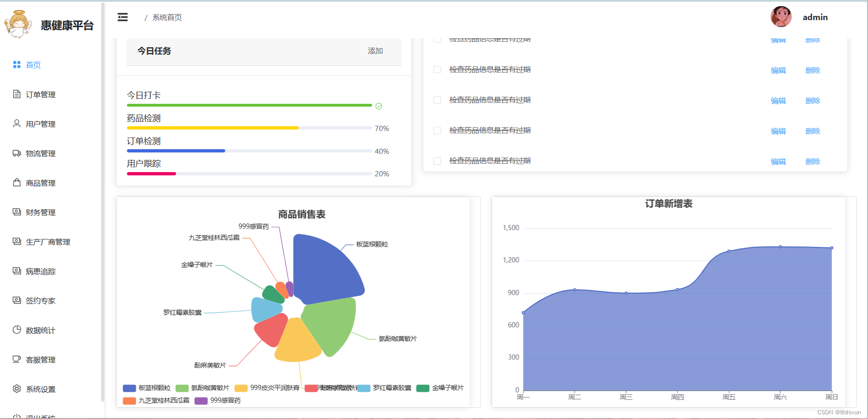868x419 pixels.
Task: Click the 首页 grid icon in sidebar
Action: (x=17, y=65)
